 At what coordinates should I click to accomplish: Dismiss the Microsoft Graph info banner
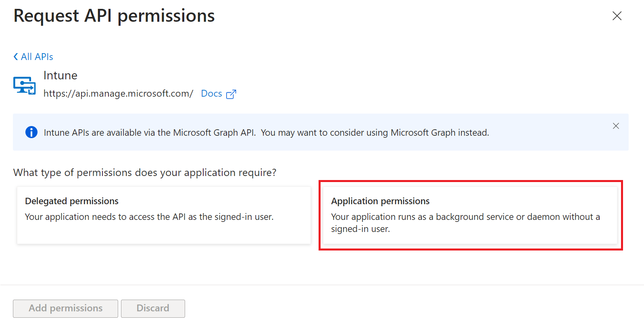[616, 126]
